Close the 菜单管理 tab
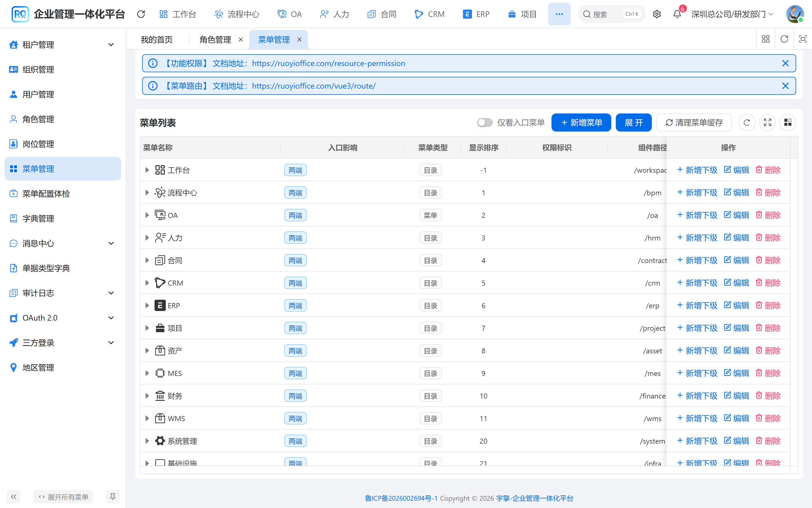812x508 pixels. click(299, 40)
